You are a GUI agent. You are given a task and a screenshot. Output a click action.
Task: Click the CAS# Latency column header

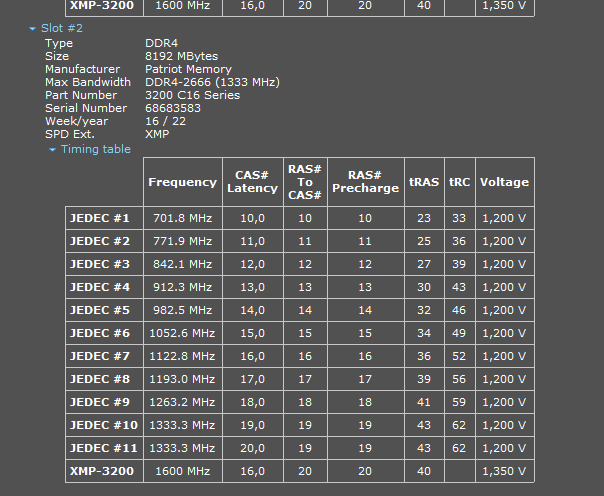click(252, 182)
